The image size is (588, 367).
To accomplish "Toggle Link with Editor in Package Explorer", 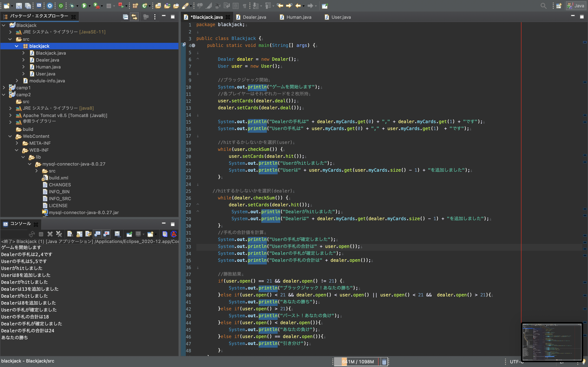I will [x=134, y=17].
